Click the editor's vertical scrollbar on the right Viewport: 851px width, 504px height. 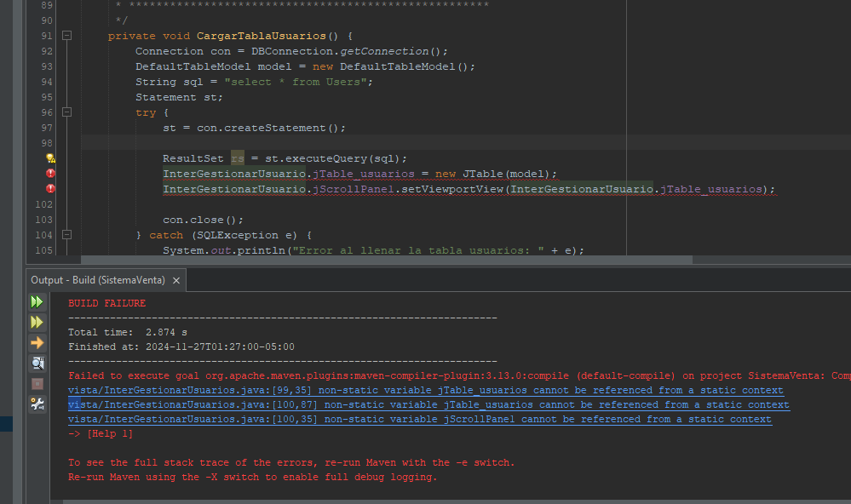[x=847, y=128]
